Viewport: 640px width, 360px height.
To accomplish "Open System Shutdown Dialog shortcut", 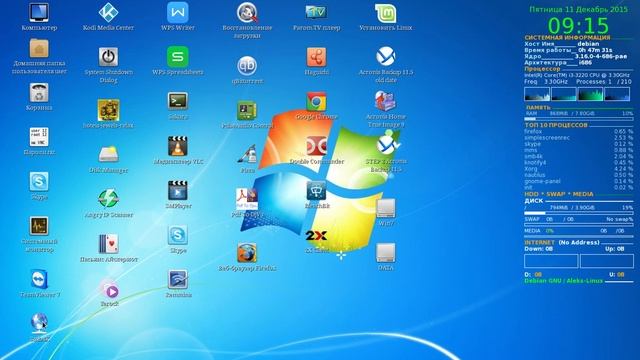I will click(x=109, y=57).
